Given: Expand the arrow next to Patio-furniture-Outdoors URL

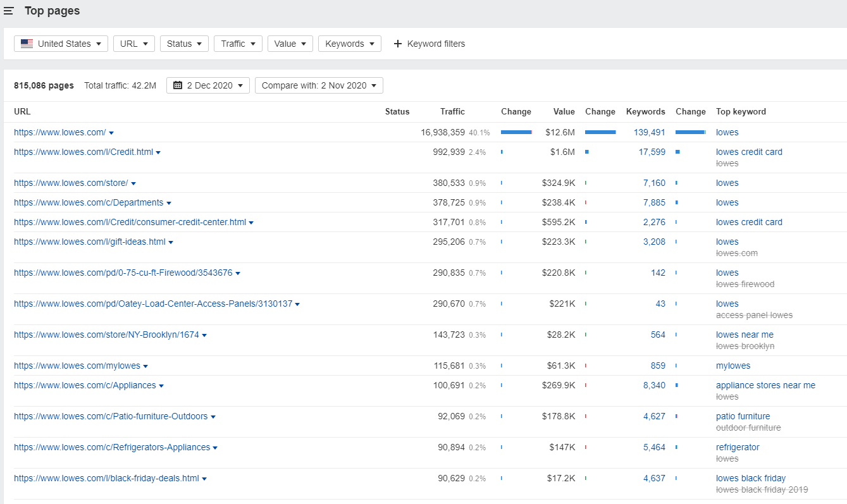Looking at the screenshot, I should [x=213, y=417].
